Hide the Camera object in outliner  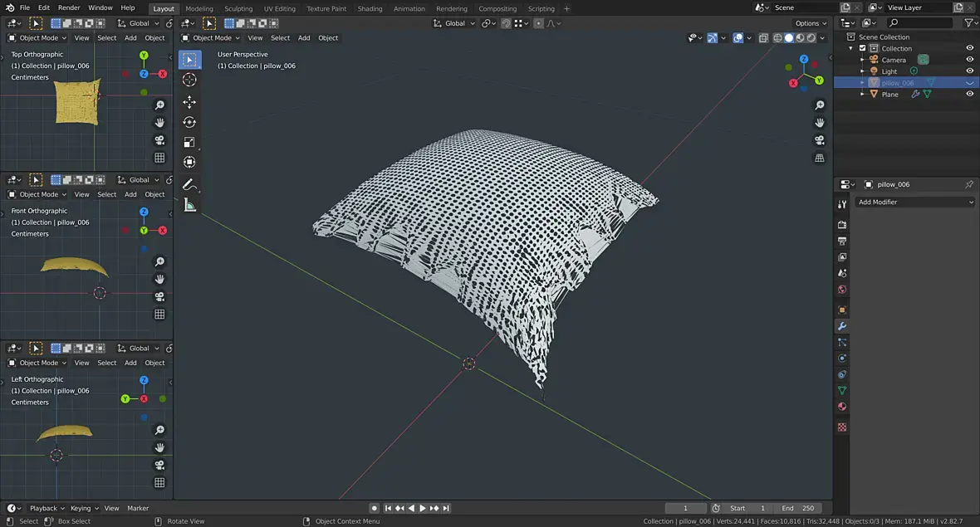[969, 60]
